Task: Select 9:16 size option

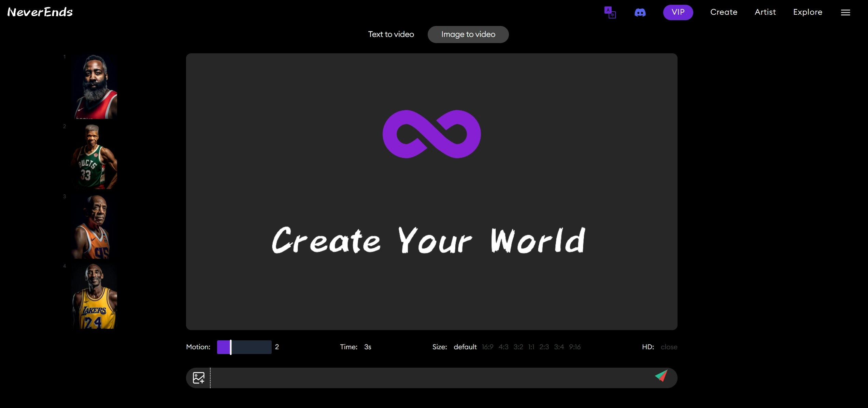Action: [574, 347]
